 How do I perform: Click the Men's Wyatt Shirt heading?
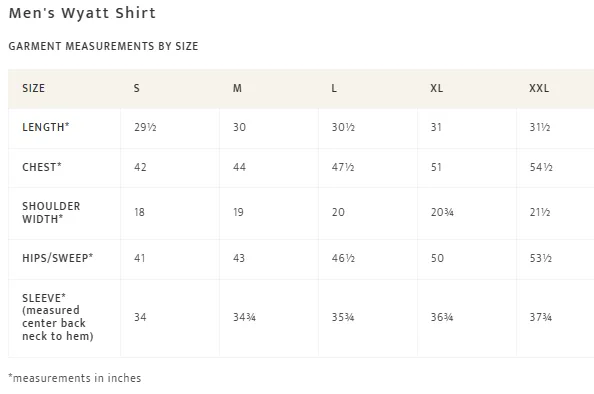pos(82,13)
